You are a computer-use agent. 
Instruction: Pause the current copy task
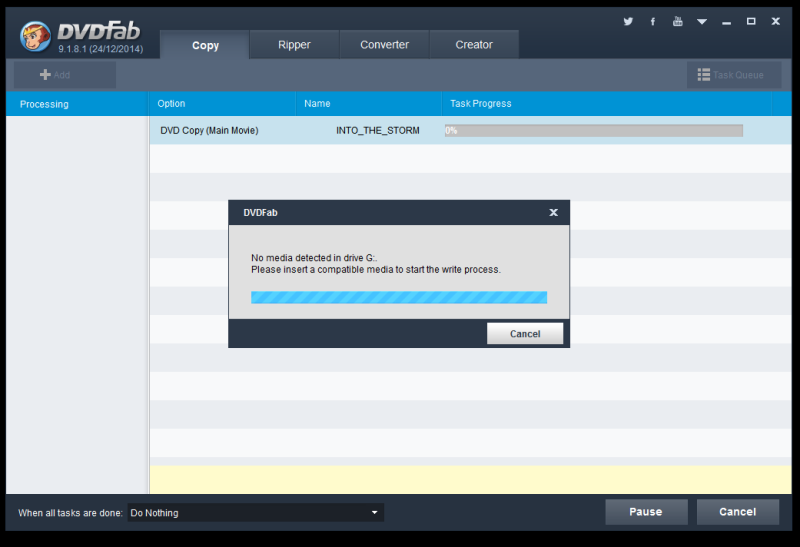coord(646,512)
